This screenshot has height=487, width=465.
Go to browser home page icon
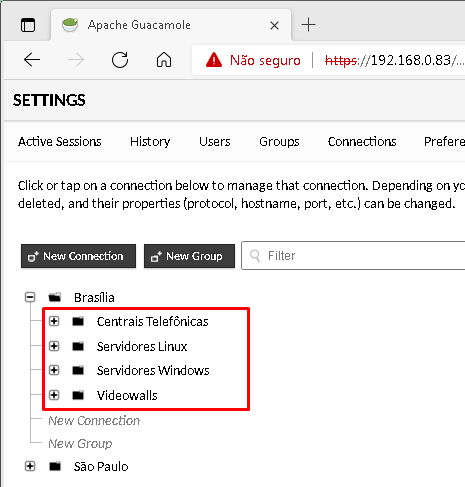tap(164, 60)
